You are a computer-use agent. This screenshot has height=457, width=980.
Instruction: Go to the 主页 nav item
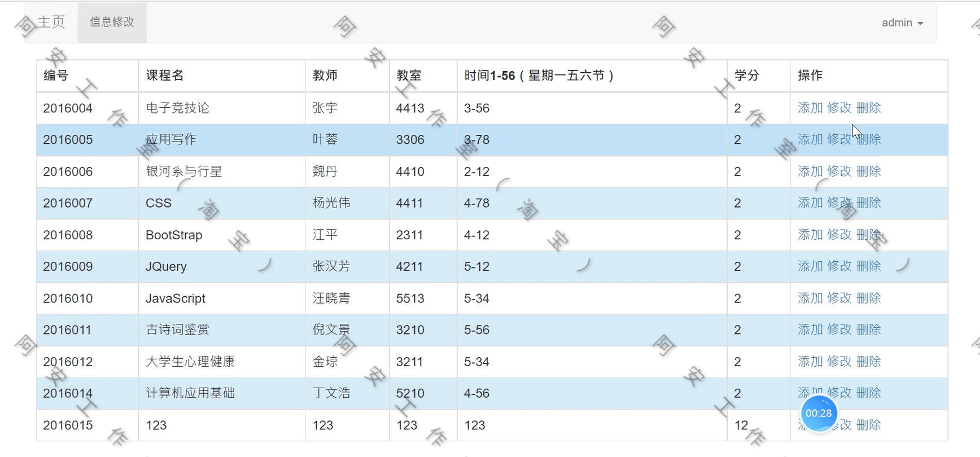click(51, 22)
